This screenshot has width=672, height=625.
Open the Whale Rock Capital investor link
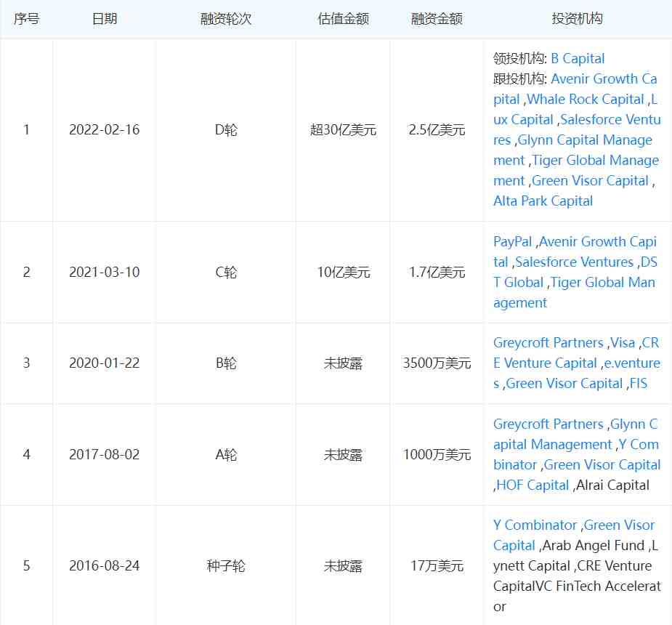click(x=586, y=99)
